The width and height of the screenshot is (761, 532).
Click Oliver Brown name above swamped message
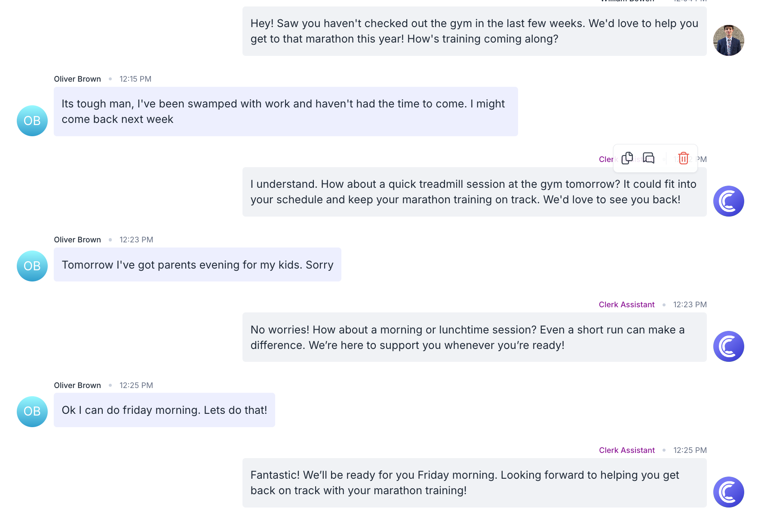[77, 79]
